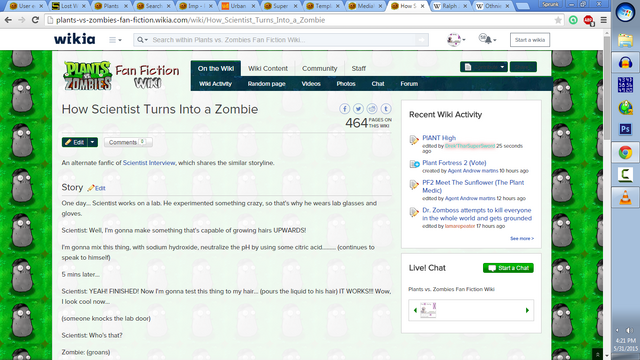The width and height of the screenshot is (640, 360).
Task: Expand the search scope dropdown arrow
Action: (142, 40)
